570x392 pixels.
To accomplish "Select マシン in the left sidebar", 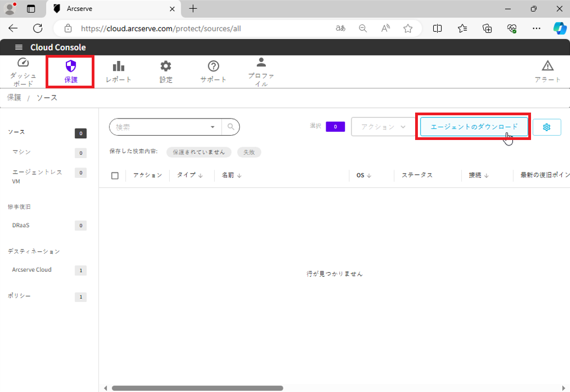I will pyautogui.click(x=22, y=152).
